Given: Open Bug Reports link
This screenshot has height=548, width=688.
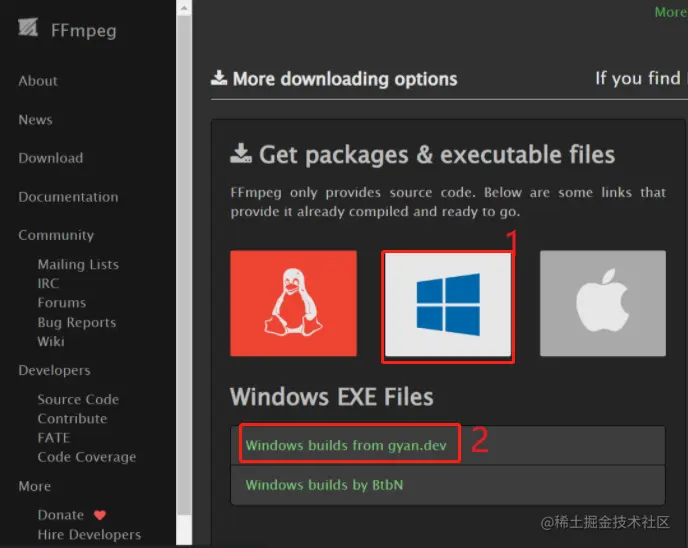Looking at the screenshot, I should tap(76, 322).
